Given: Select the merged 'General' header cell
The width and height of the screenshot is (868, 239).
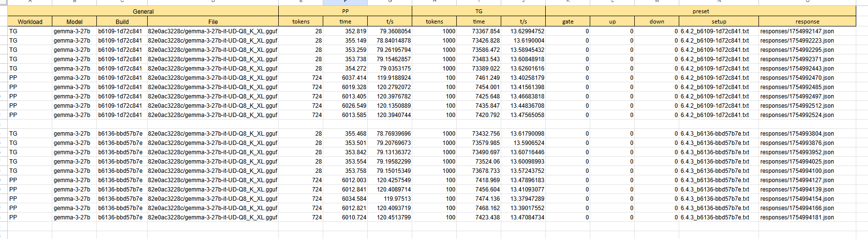Looking at the screenshot, I should 143,11.
